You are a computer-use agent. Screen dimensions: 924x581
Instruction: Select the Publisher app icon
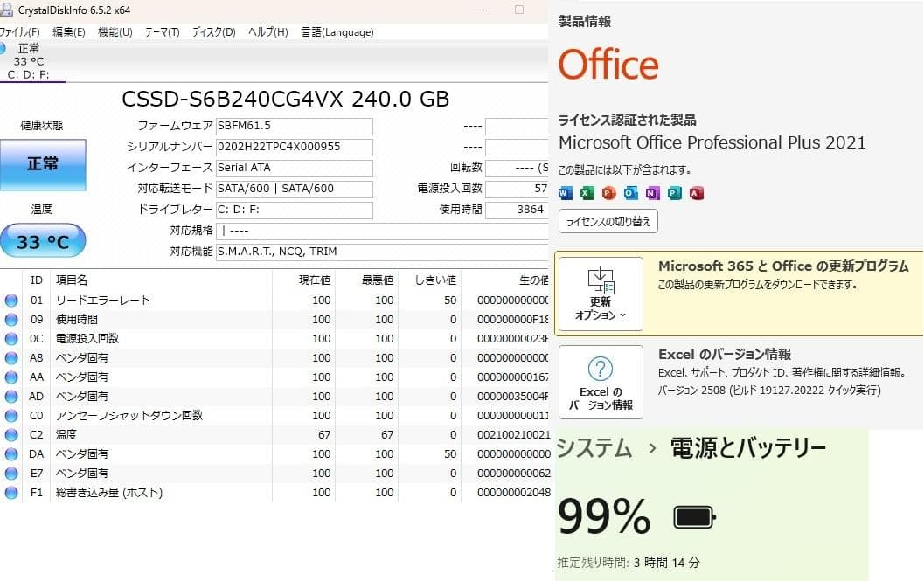coord(675,193)
